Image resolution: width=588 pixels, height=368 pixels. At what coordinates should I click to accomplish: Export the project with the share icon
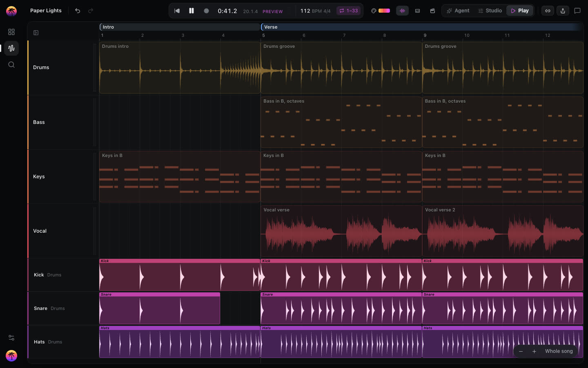pos(563,11)
